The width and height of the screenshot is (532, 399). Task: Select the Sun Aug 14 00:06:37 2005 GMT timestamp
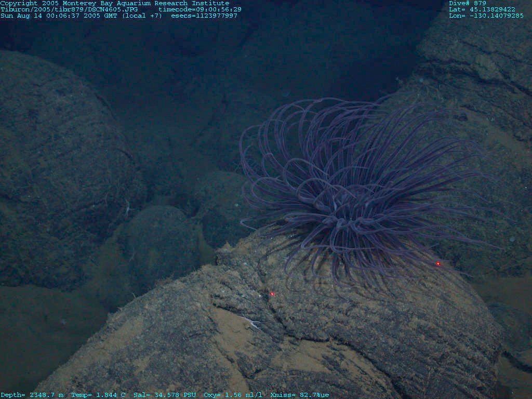point(60,16)
